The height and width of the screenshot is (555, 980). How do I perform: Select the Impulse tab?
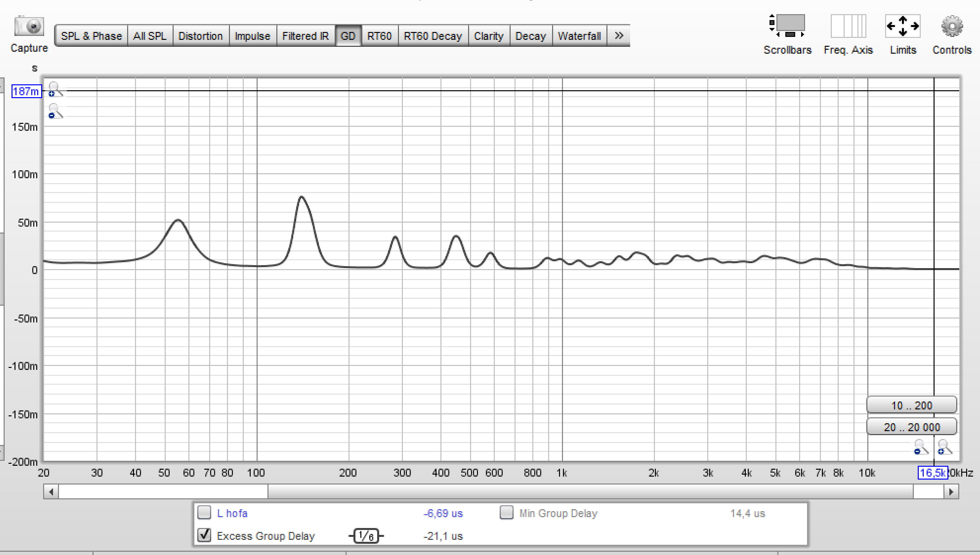(x=252, y=36)
